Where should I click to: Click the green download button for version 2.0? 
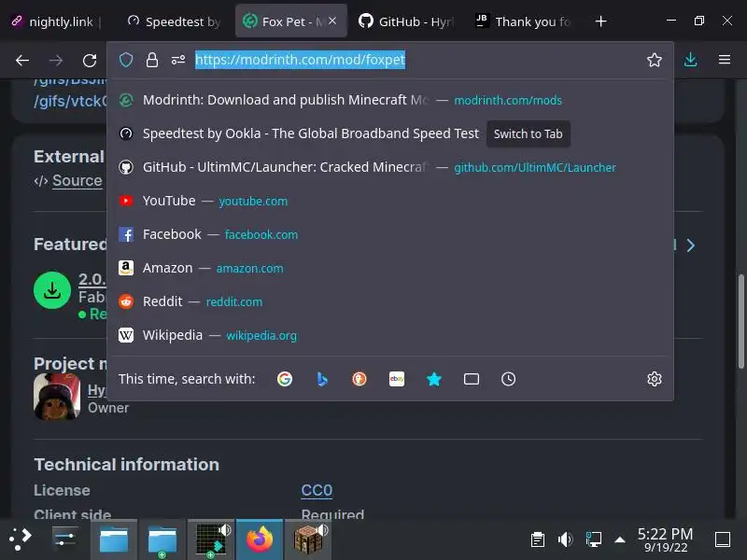(52, 290)
